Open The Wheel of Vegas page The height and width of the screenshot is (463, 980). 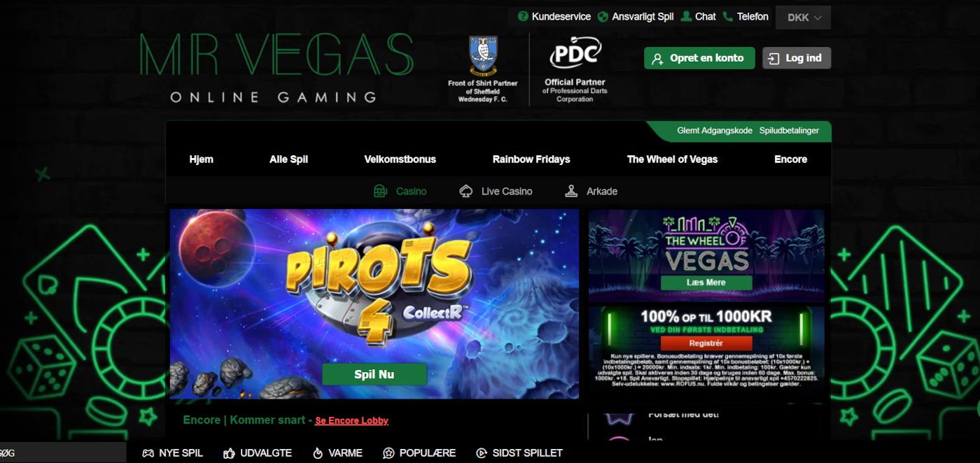(672, 159)
